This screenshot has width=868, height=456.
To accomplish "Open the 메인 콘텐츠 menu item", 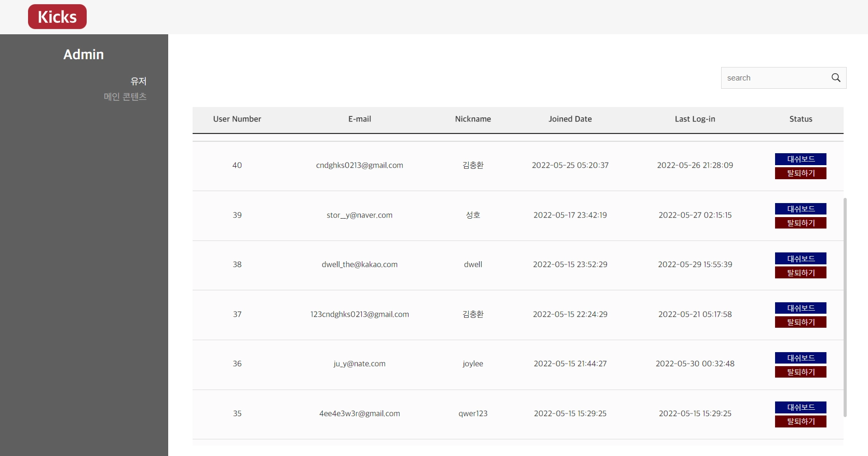I will coord(125,97).
